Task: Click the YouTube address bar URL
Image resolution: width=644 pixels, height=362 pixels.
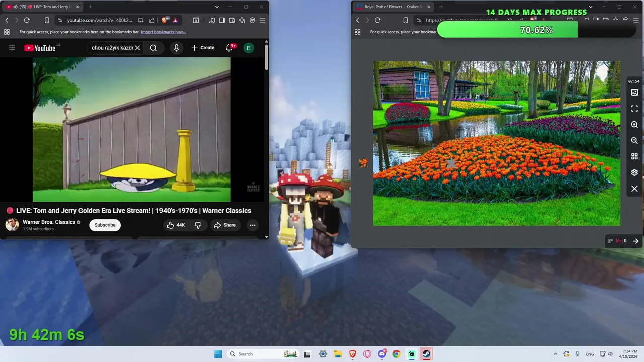Action: coord(100,20)
